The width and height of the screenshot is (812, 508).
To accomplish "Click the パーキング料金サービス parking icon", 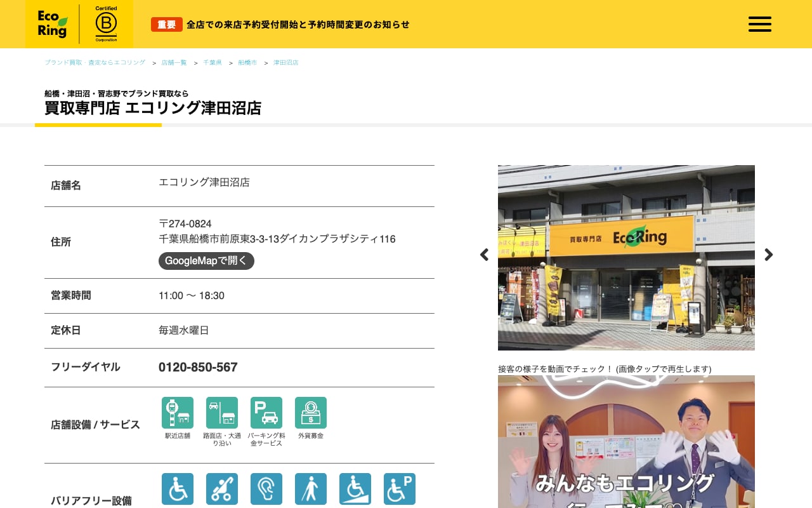I will pos(266,413).
